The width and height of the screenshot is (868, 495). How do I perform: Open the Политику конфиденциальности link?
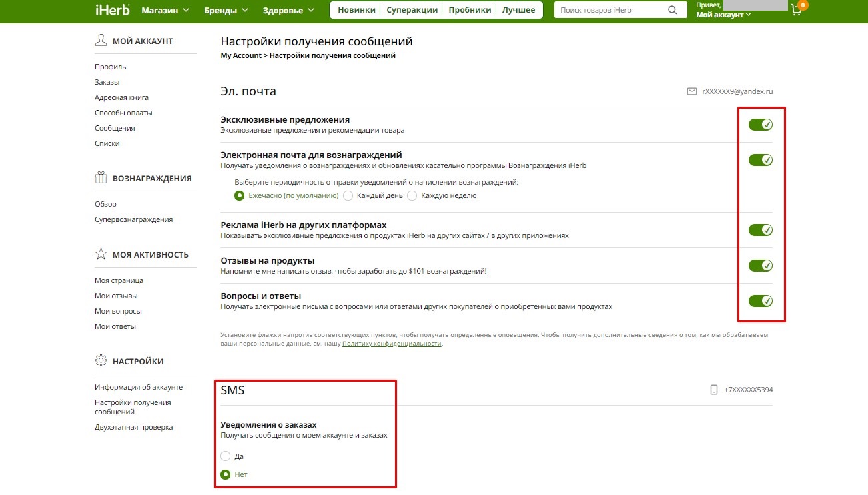click(x=392, y=344)
